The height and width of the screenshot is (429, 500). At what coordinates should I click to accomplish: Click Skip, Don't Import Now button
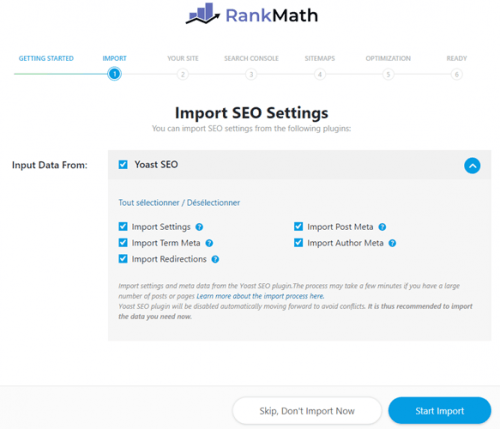[307, 411]
